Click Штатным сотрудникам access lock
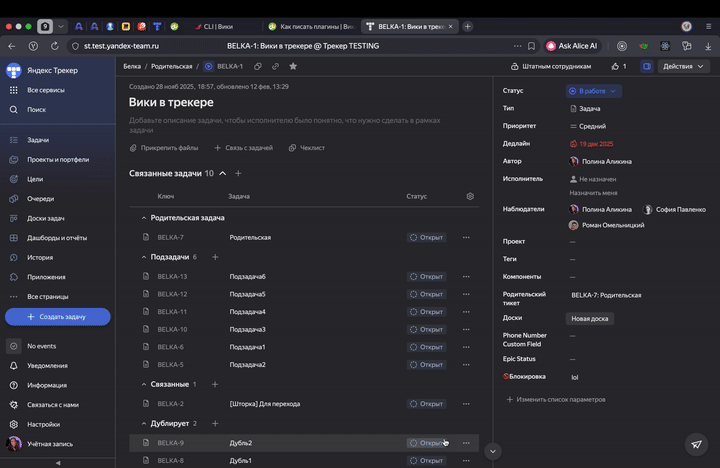The height and width of the screenshot is (468, 720). coord(551,67)
